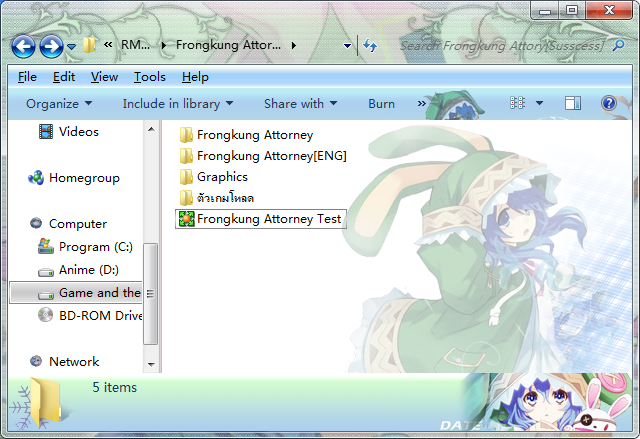Click the Network globe icon
640x439 pixels.
36,361
